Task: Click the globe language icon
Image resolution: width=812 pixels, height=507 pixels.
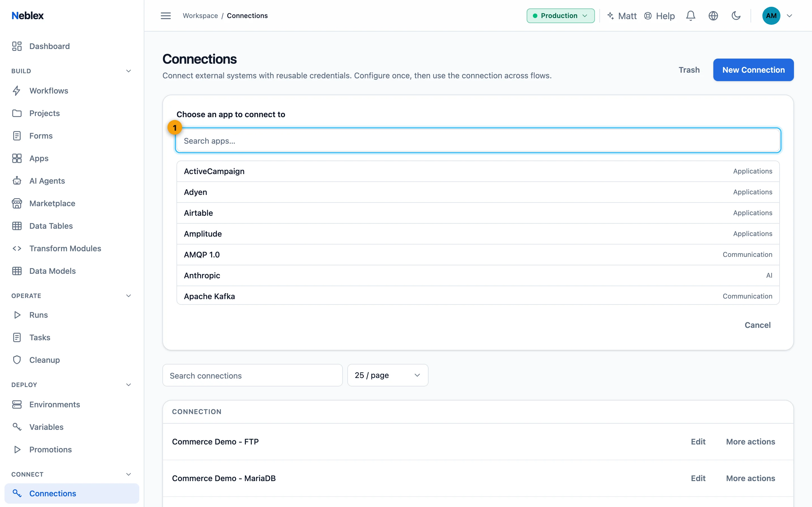Action: click(713, 16)
